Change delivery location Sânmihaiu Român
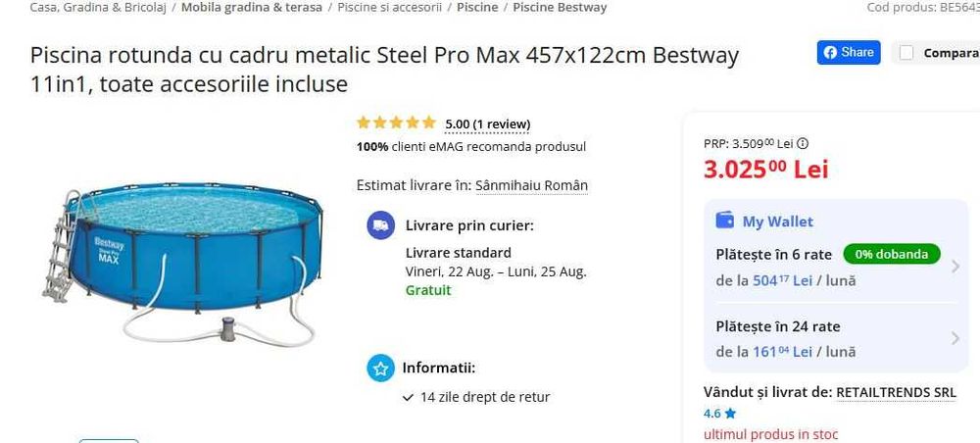 click(531, 185)
